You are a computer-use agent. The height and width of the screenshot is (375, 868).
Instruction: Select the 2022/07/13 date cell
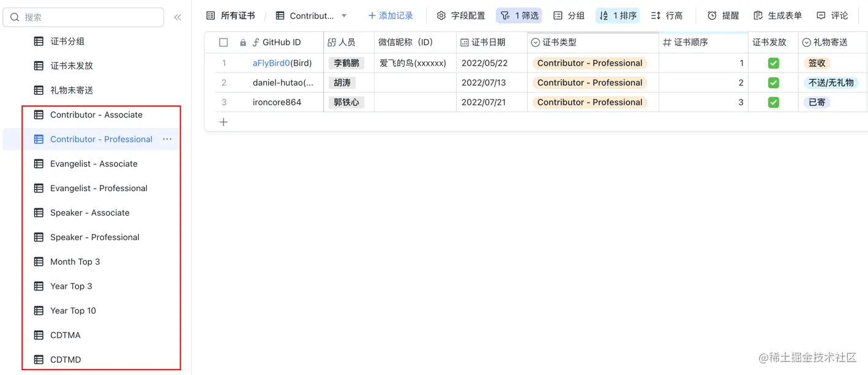(x=492, y=83)
